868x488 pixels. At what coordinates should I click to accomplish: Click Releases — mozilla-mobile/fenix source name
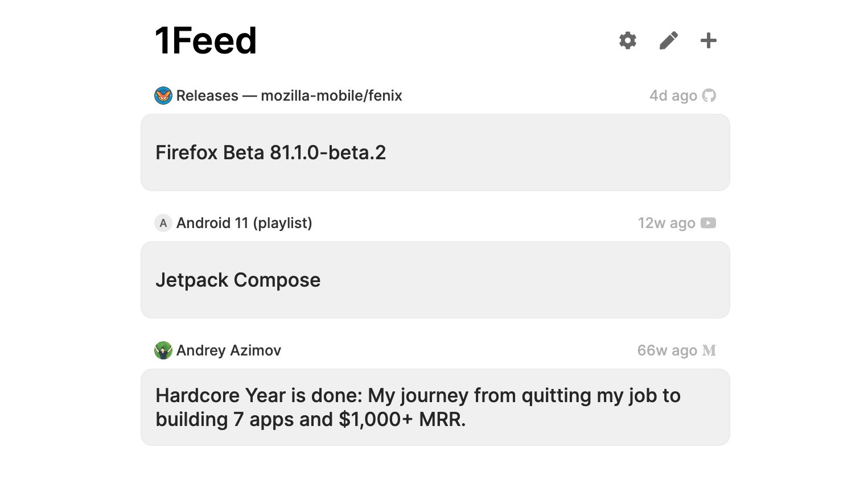click(289, 96)
